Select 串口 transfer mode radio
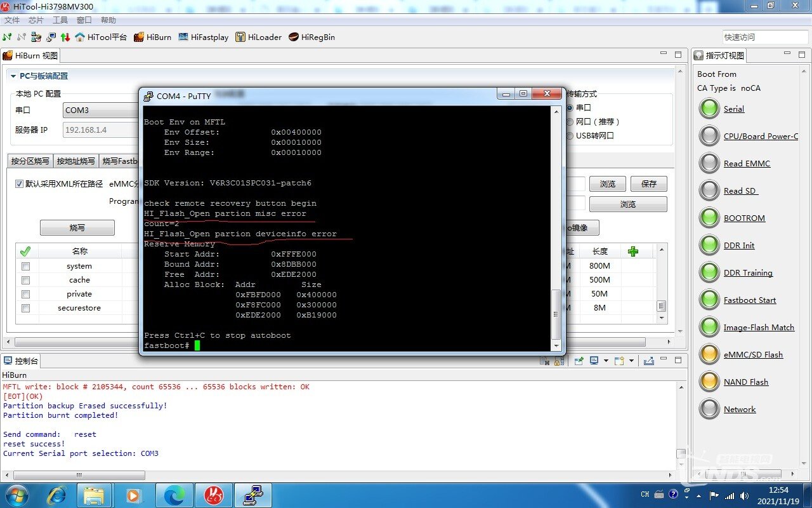This screenshot has height=508, width=812. coord(569,107)
